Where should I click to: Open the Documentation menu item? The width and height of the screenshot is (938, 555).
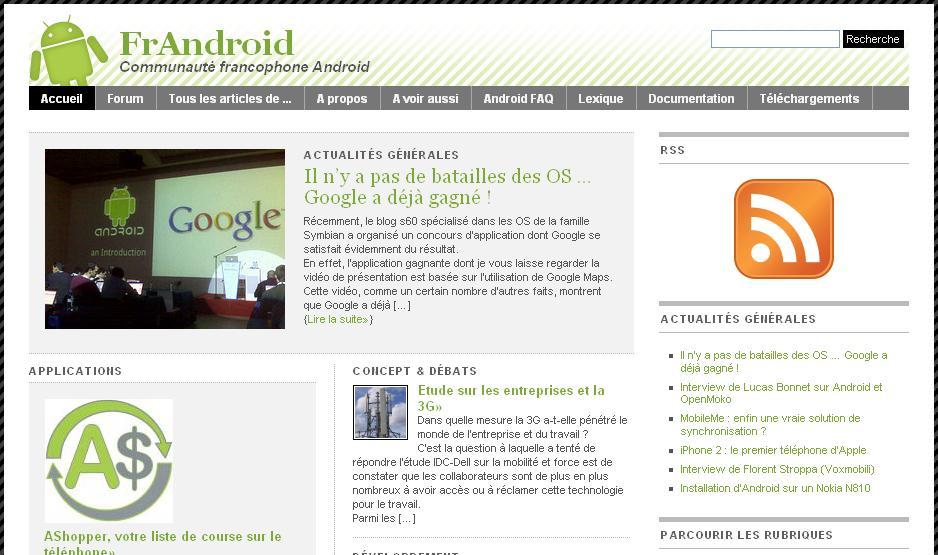pyautogui.click(x=692, y=99)
